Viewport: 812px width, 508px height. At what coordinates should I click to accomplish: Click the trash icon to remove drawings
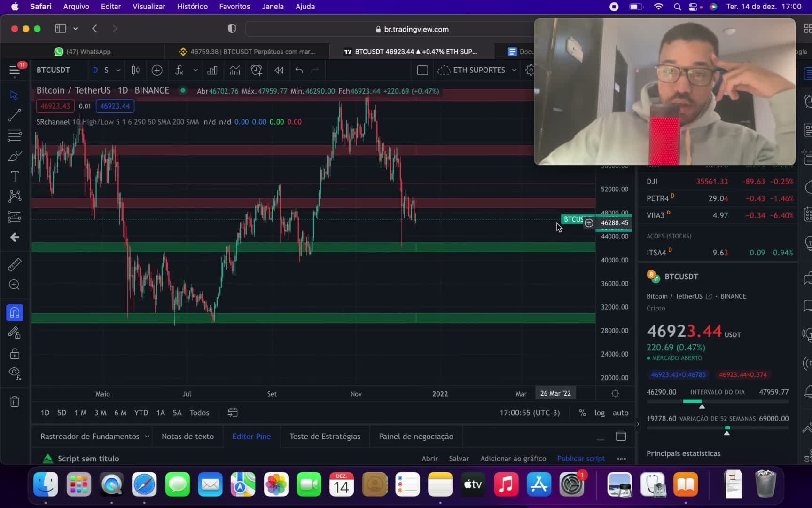point(15,402)
